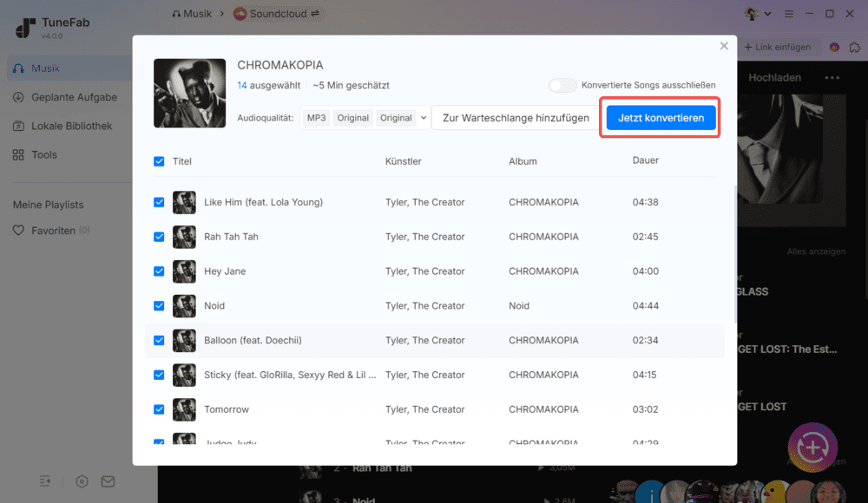Image resolution: width=868 pixels, height=503 pixels.
Task: Uncheck Balloon (feat. Doechii) checkbox
Action: click(159, 340)
